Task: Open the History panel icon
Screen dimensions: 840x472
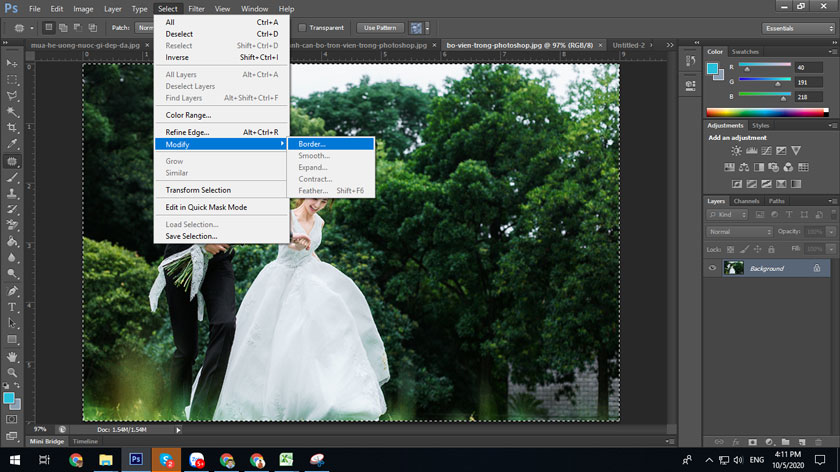Action: pos(691,62)
